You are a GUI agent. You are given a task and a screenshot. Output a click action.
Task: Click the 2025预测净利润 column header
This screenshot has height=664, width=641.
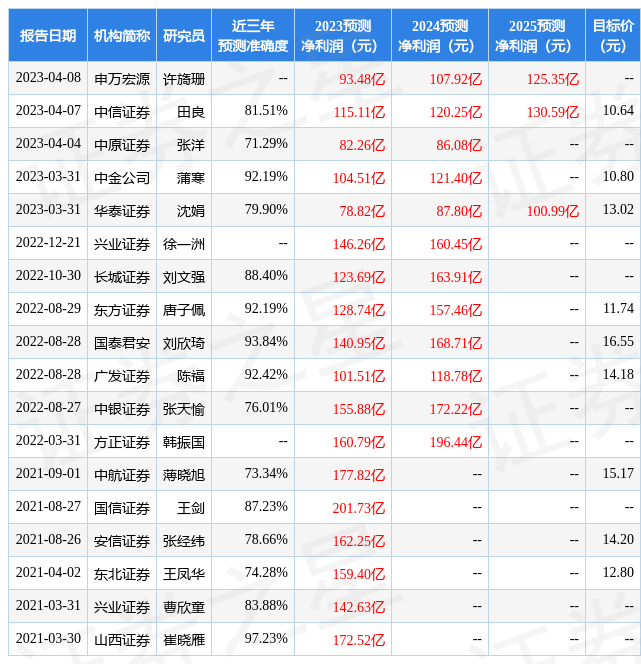point(536,36)
